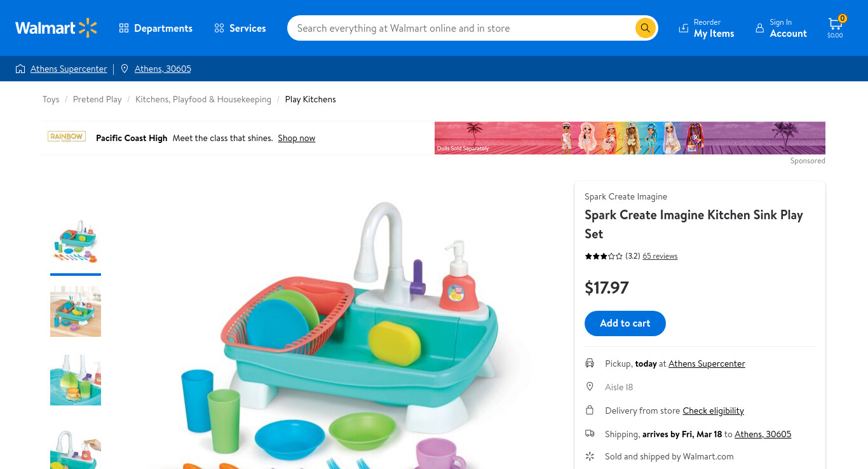Open the Athens, 30605 location selector
This screenshot has width=868, height=469.
tap(163, 69)
